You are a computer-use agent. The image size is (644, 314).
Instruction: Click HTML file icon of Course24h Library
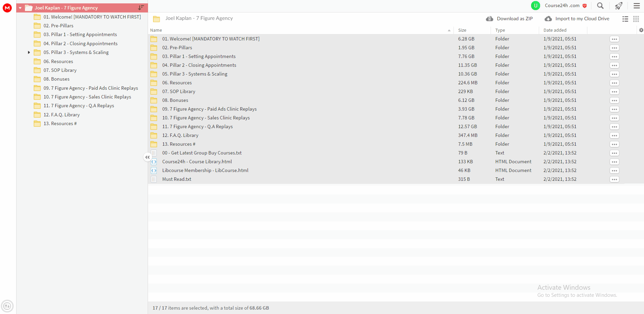coord(154,162)
